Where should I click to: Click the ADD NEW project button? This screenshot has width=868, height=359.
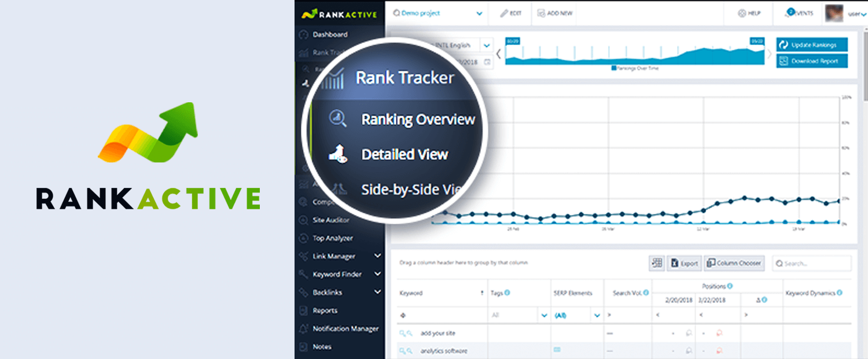pyautogui.click(x=555, y=13)
